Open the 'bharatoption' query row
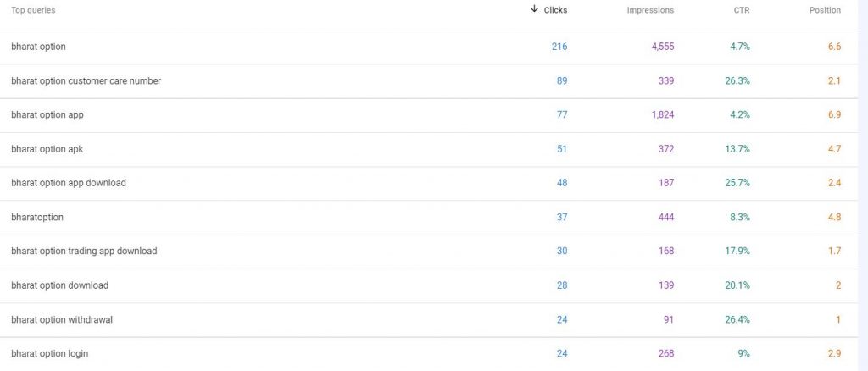 coord(429,218)
